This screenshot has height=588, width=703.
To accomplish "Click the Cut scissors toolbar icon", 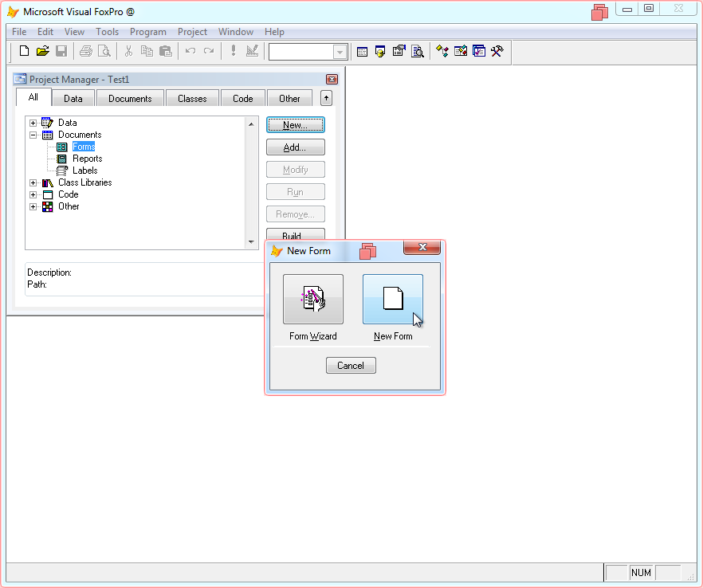I will tap(128, 51).
